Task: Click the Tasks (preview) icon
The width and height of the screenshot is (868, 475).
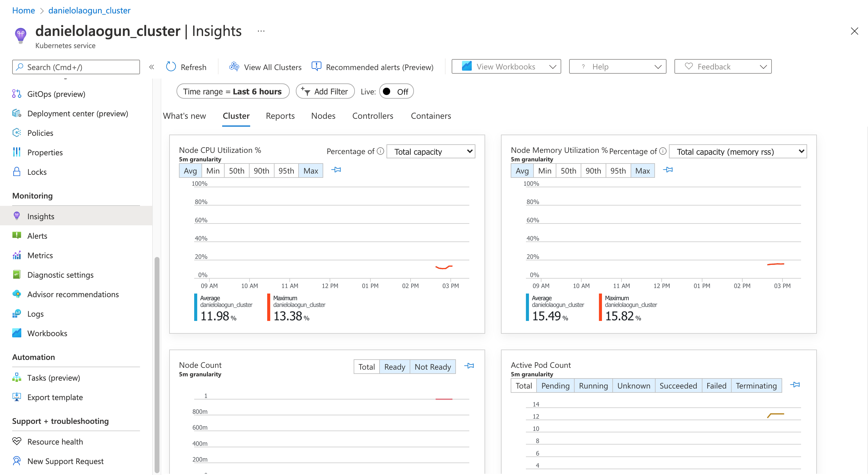Action: (16, 378)
